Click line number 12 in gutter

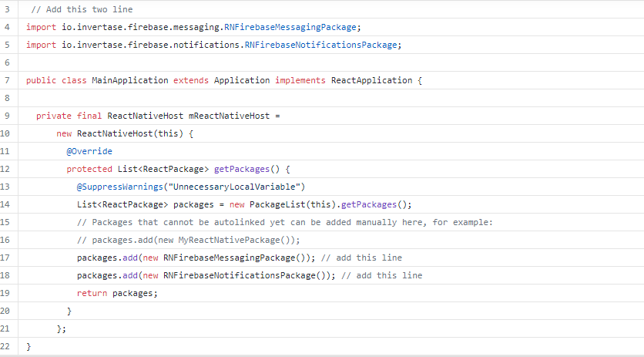point(5,169)
